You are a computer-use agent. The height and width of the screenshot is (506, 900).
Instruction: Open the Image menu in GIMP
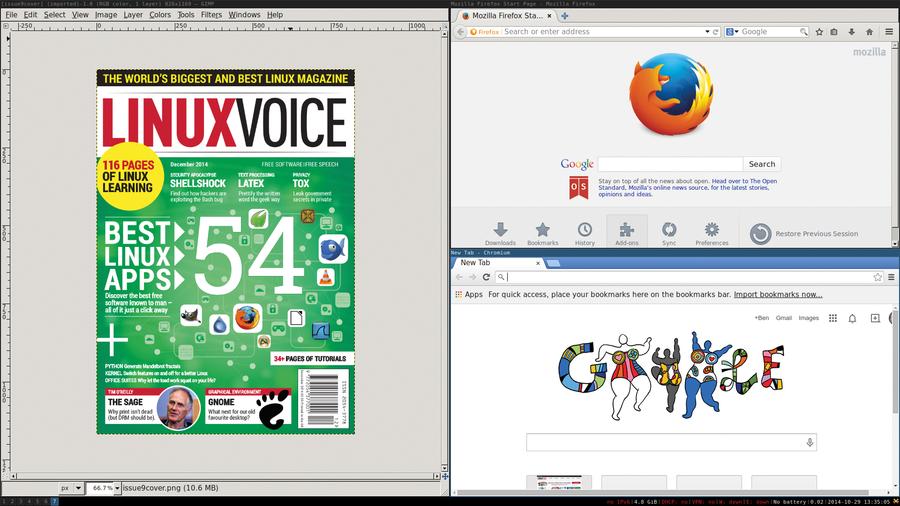point(106,14)
